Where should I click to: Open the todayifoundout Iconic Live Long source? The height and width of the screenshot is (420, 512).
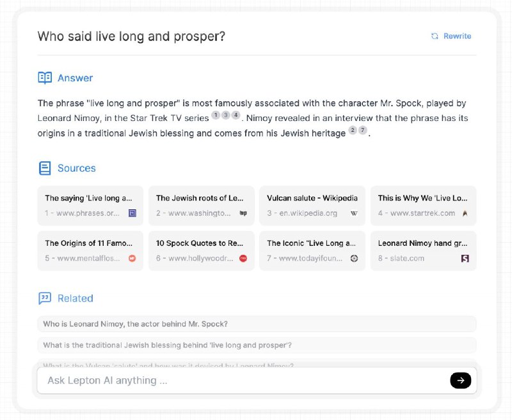312,250
